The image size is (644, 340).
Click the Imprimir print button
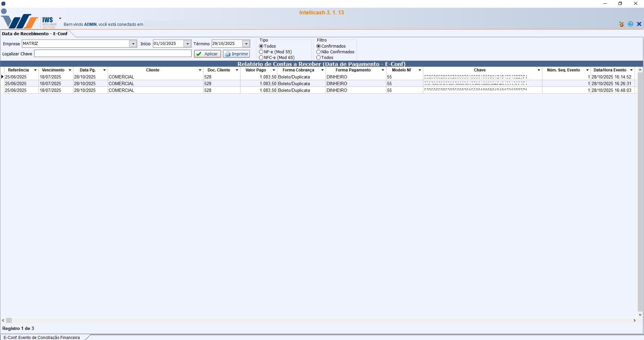(236, 54)
